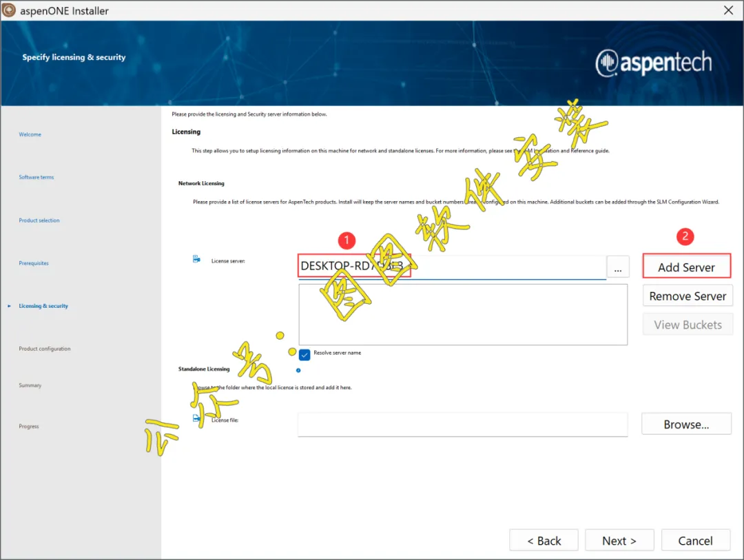Proceed with the Next button
This screenshot has width=744, height=560.
[619, 541]
